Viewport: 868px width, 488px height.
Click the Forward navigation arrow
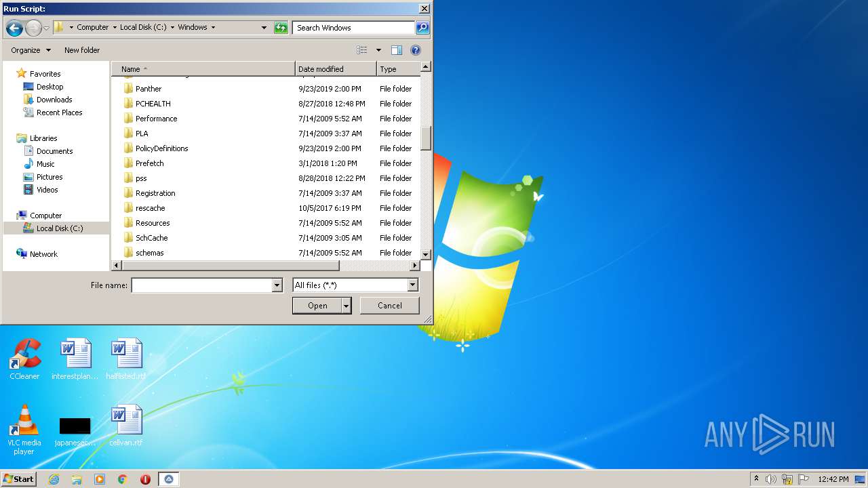click(33, 28)
